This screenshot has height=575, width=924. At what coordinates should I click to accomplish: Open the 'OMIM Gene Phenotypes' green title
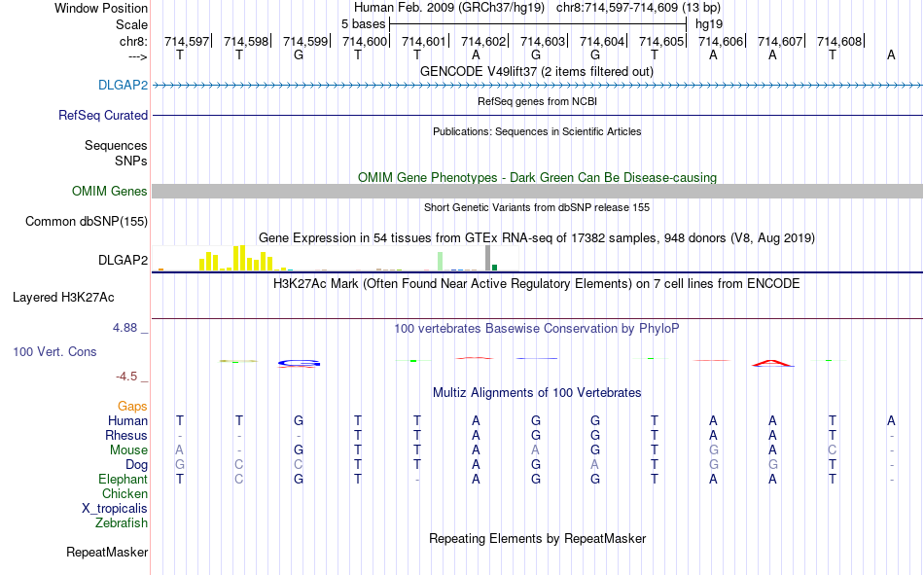[x=537, y=177]
